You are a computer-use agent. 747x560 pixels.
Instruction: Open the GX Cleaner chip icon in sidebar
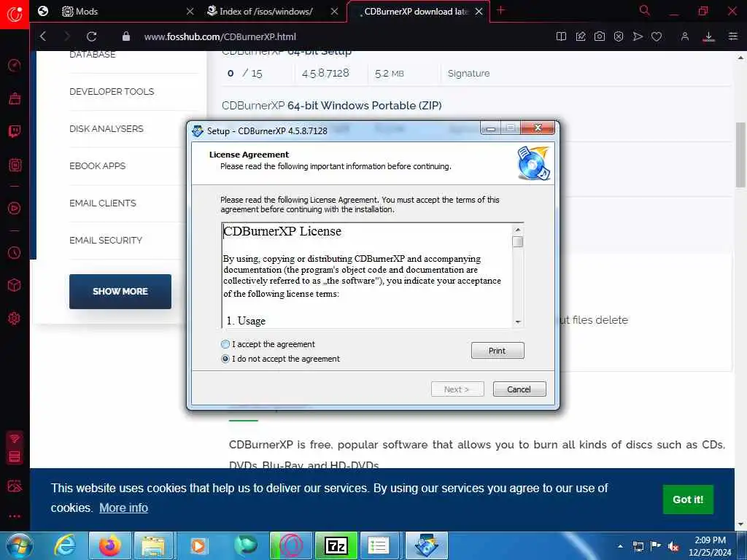point(15,166)
